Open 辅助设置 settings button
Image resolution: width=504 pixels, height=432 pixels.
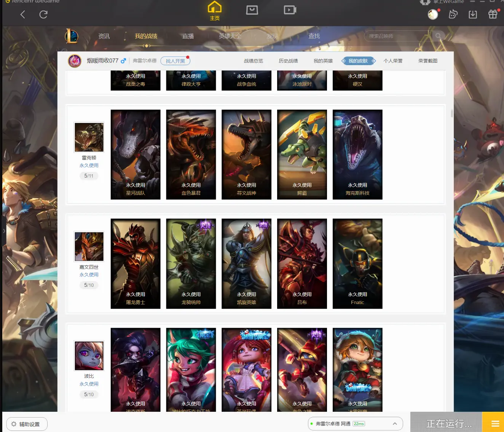click(x=27, y=424)
